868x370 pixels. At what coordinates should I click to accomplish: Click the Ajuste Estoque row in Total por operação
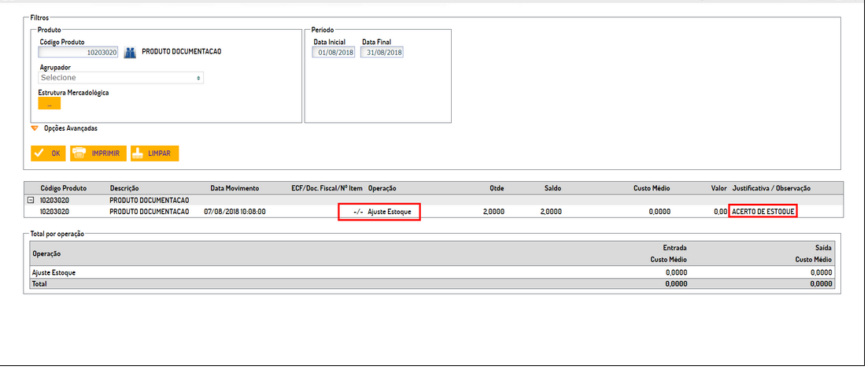(432, 272)
